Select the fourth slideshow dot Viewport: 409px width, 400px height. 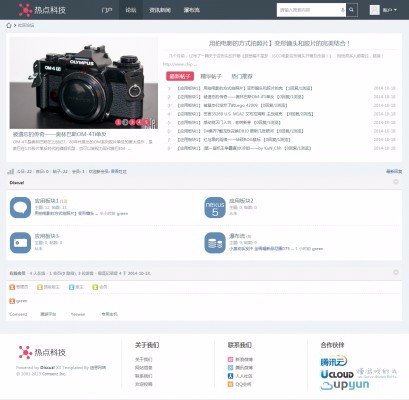click(x=139, y=122)
